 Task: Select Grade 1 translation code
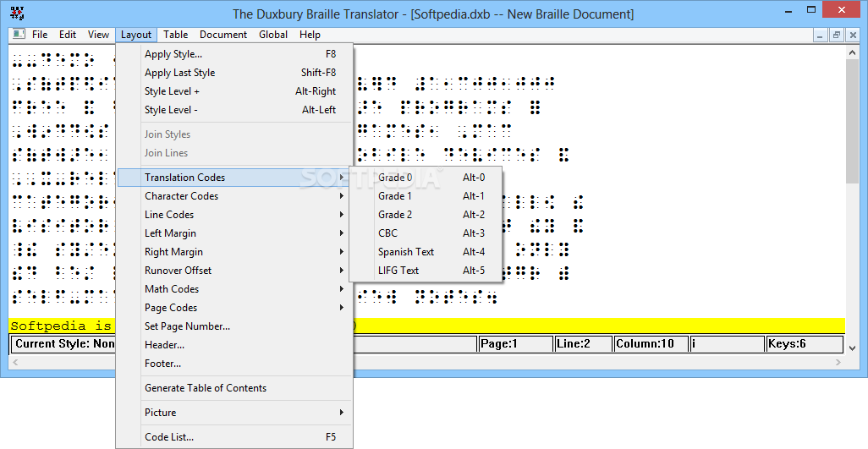(426, 195)
